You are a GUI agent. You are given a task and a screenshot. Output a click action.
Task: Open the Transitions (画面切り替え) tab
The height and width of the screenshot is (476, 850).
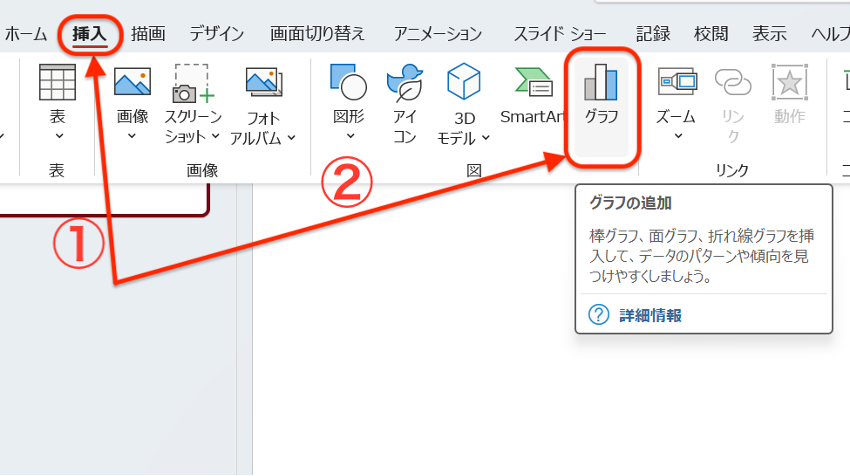coord(318,34)
